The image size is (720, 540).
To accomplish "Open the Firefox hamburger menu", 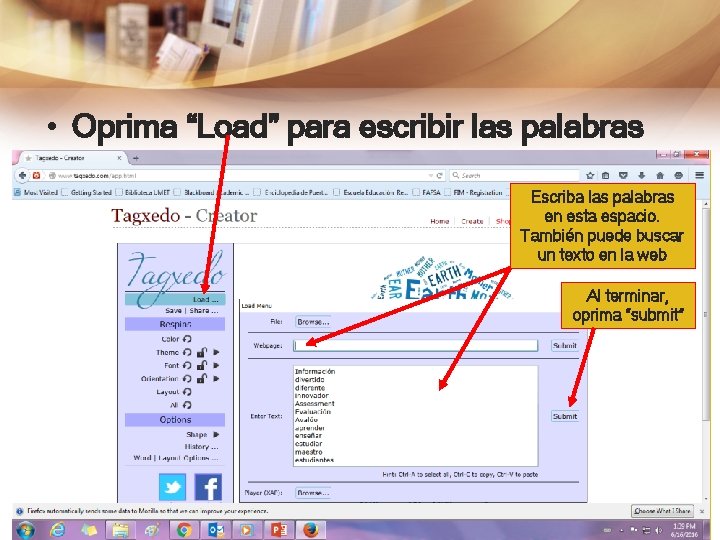I will click(x=699, y=175).
